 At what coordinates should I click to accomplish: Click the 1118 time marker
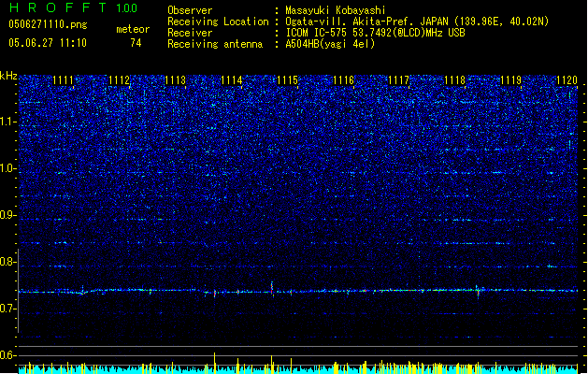[x=454, y=80]
